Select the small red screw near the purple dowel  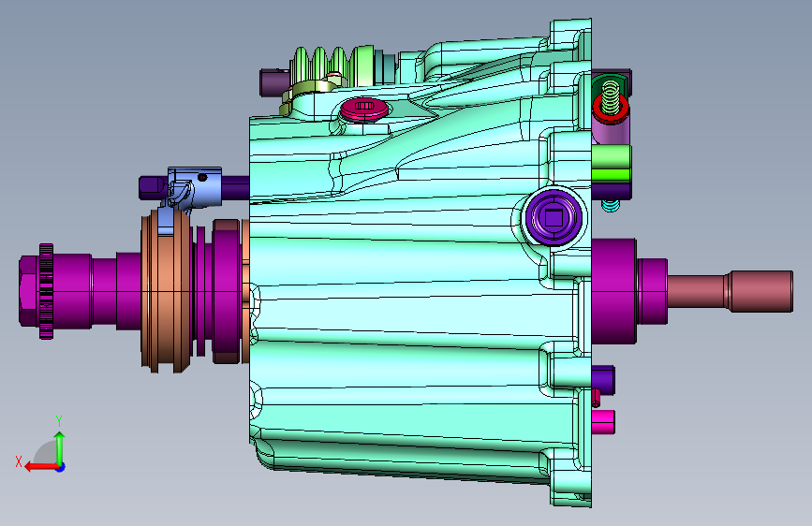pos(596,398)
